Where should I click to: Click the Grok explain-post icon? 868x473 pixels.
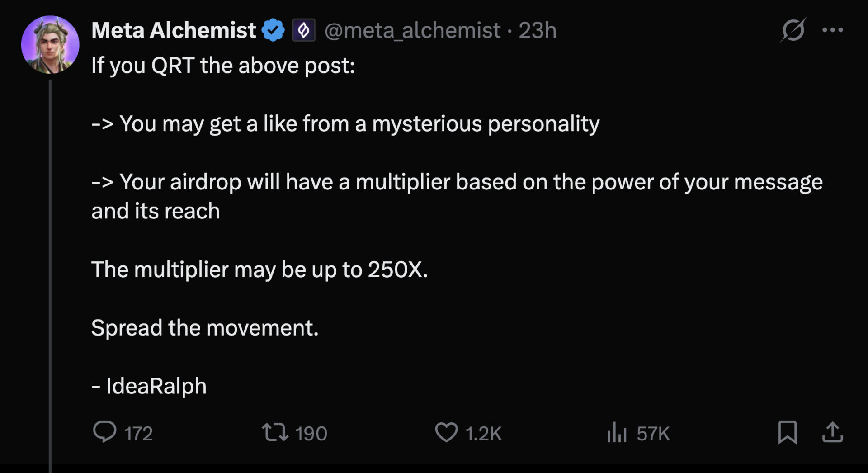point(793,30)
